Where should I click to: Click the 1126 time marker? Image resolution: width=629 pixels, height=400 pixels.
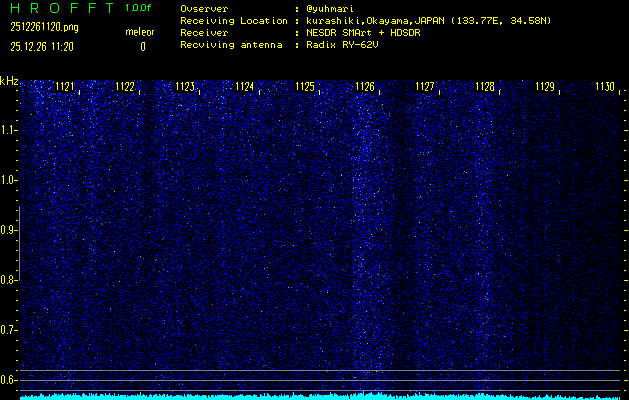coord(365,87)
